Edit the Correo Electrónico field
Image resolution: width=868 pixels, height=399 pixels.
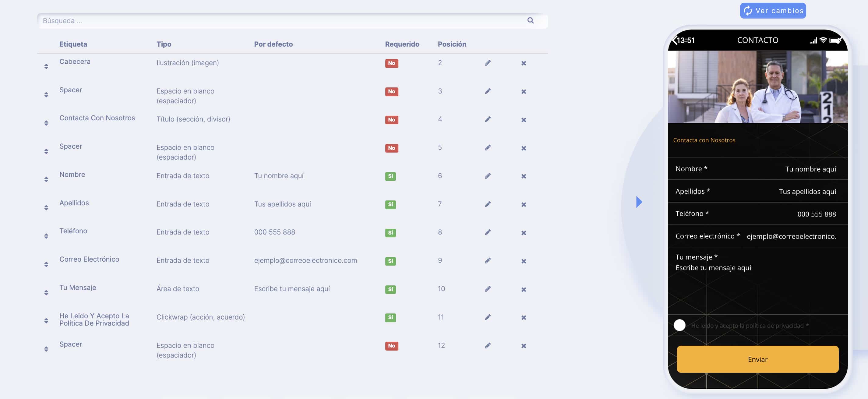(488, 260)
